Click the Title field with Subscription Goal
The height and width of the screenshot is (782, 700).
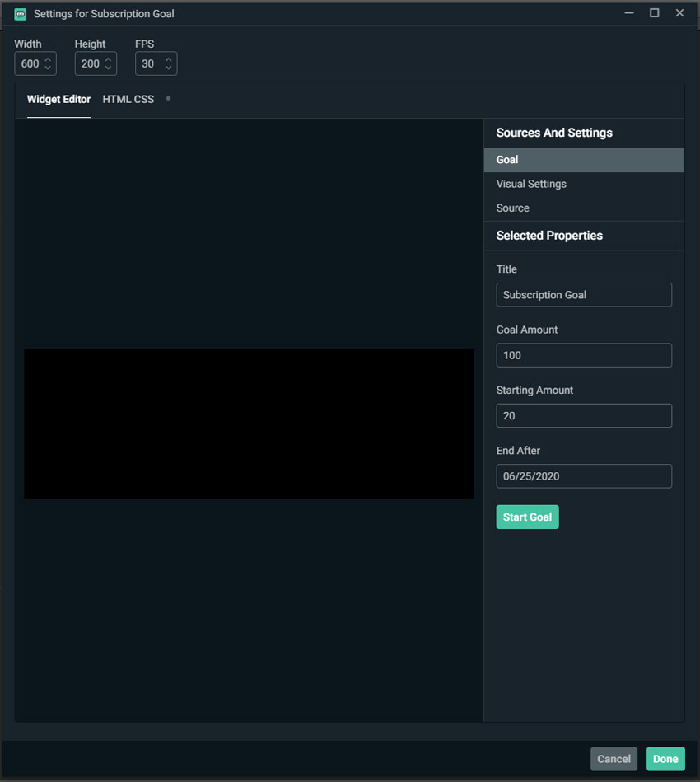point(584,295)
